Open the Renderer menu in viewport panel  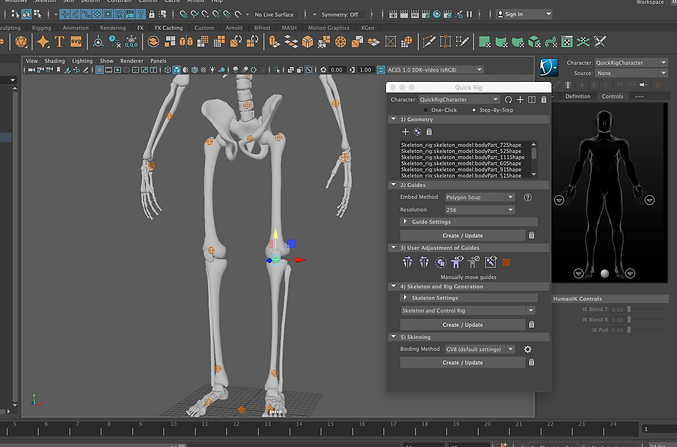pyautogui.click(x=132, y=61)
